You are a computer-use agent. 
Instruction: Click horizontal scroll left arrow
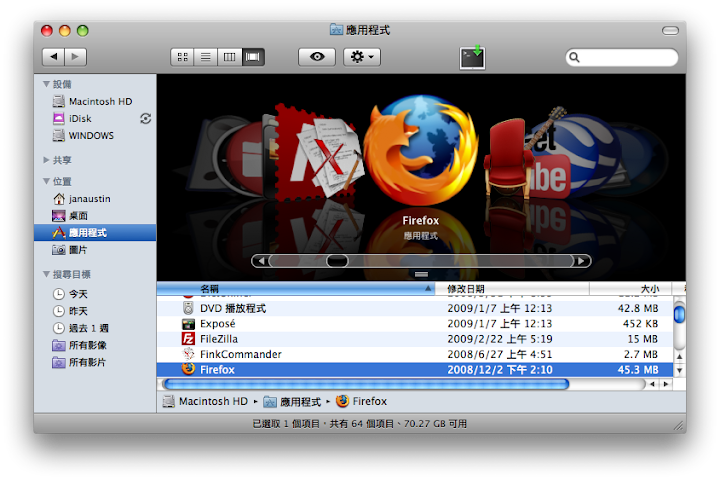pos(652,384)
